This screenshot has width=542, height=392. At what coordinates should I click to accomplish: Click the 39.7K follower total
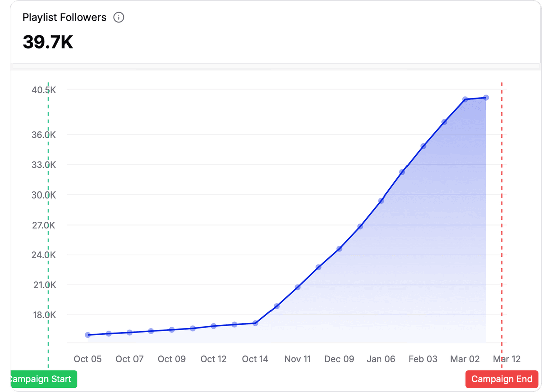click(48, 43)
